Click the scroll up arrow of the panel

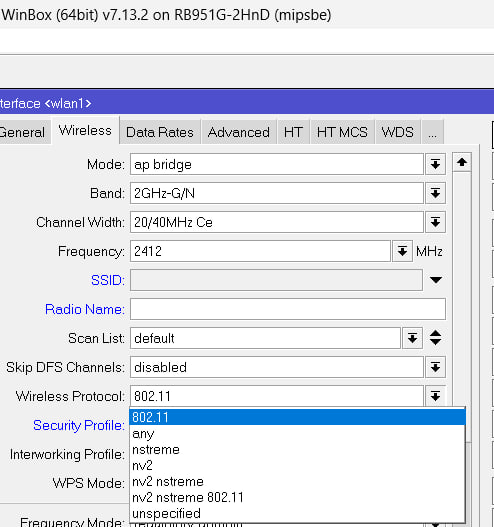462,163
